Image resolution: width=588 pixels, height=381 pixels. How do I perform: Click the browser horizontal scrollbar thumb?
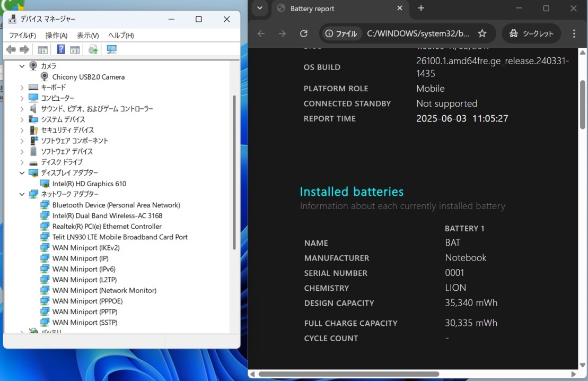[x=349, y=374]
